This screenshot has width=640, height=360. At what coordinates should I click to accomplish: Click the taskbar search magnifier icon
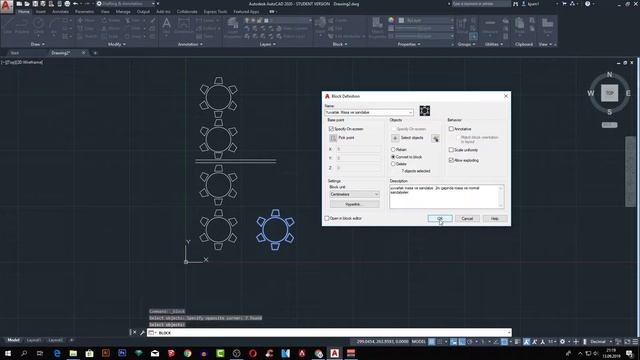[24, 353]
